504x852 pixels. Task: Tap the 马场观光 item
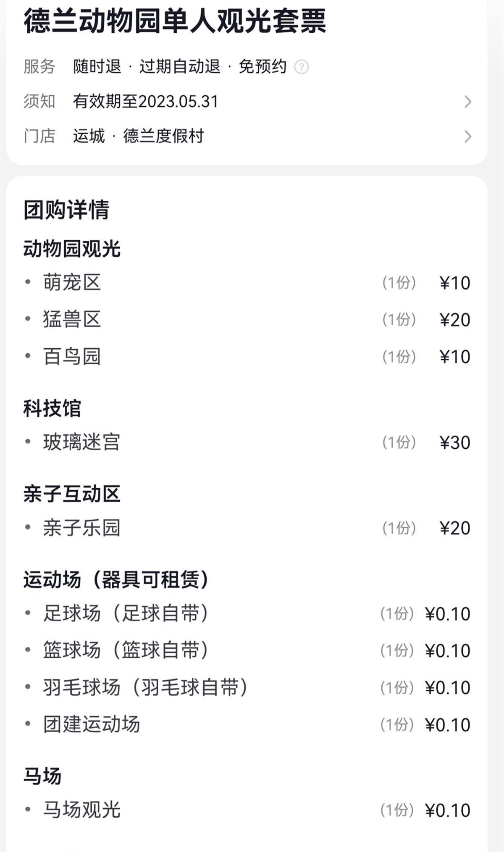click(x=81, y=810)
